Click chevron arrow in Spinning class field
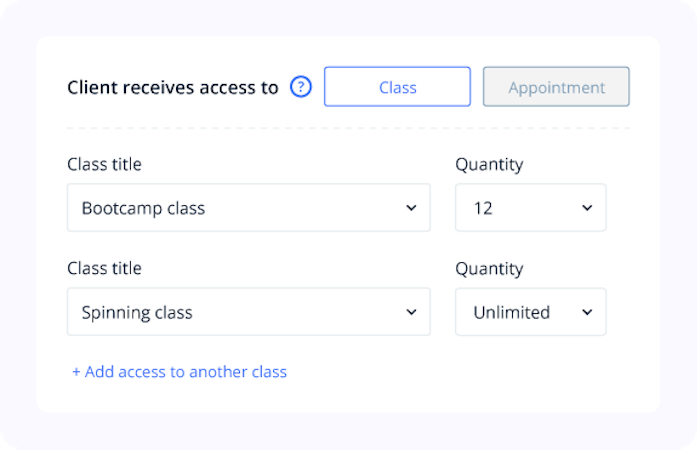Image resolution: width=697 pixels, height=450 pixels. 411,312
